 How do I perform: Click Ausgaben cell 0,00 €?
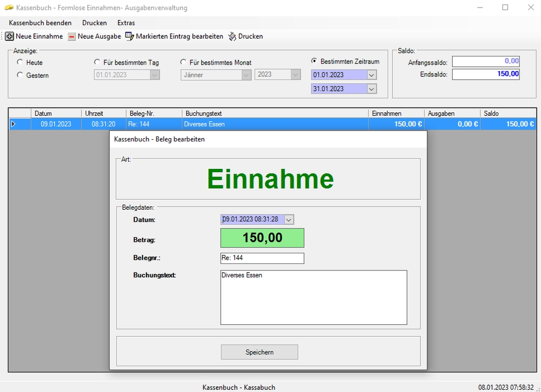pyautogui.click(x=452, y=124)
